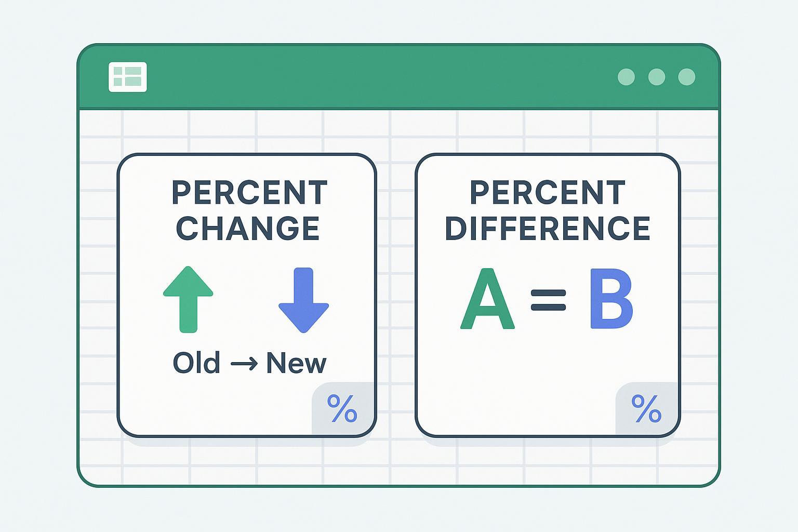Select the green letter A
This screenshot has height=532, width=798.
[x=487, y=300]
